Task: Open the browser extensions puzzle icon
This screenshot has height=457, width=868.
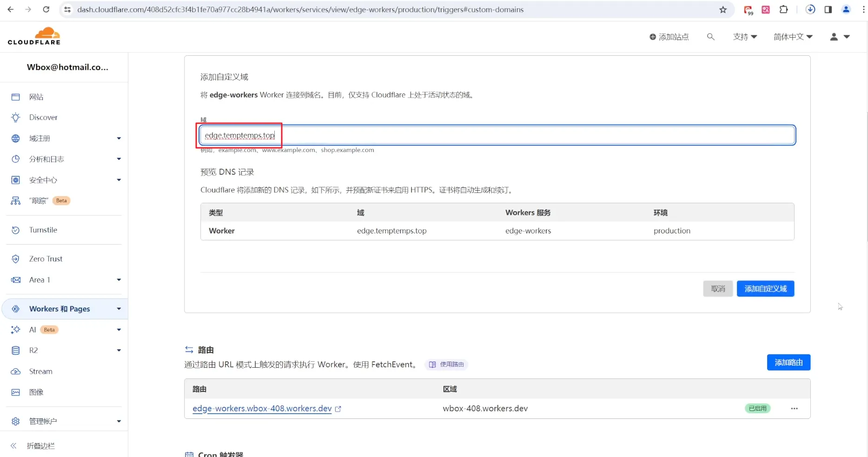Action: point(784,9)
